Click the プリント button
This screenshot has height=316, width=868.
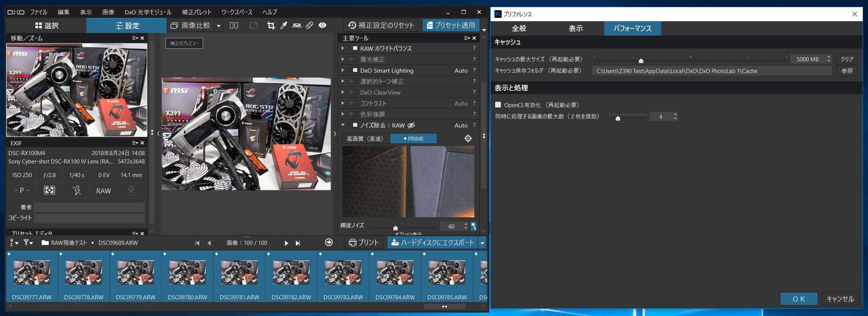coord(364,243)
